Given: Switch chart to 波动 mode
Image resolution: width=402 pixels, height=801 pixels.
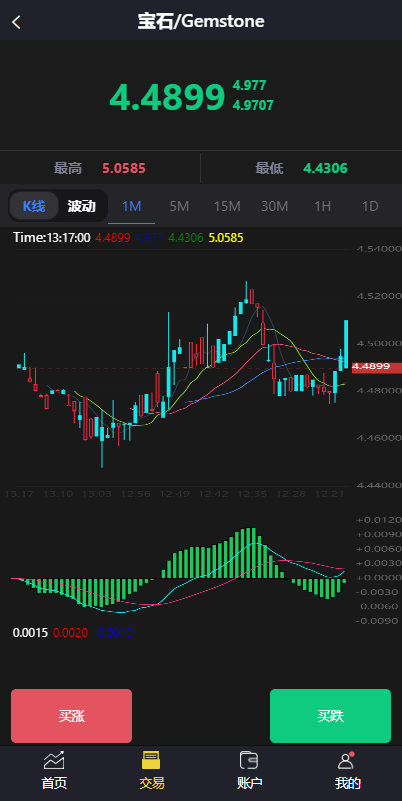Looking at the screenshot, I should (82, 206).
